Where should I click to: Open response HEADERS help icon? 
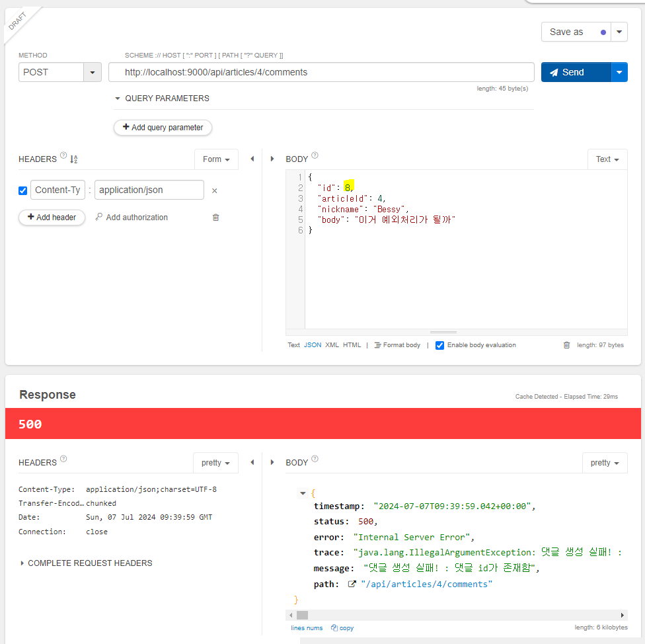pos(63,459)
